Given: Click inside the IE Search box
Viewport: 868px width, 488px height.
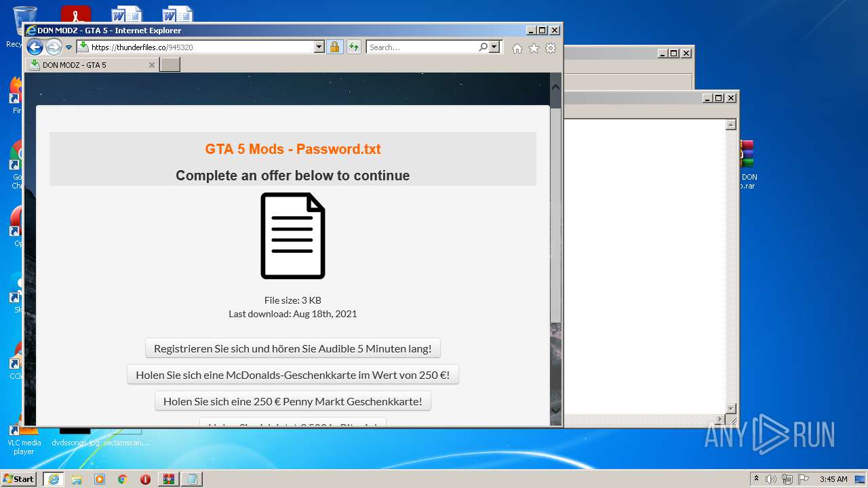Looking at the screenshot, I should [x=422, y=47].
